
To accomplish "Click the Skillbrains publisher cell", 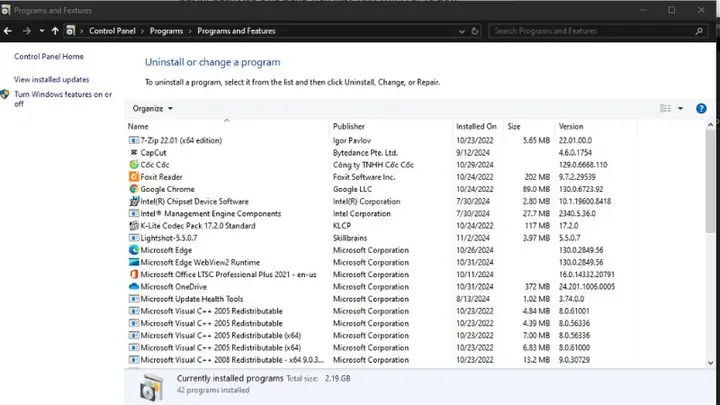I will click(350, 238).
